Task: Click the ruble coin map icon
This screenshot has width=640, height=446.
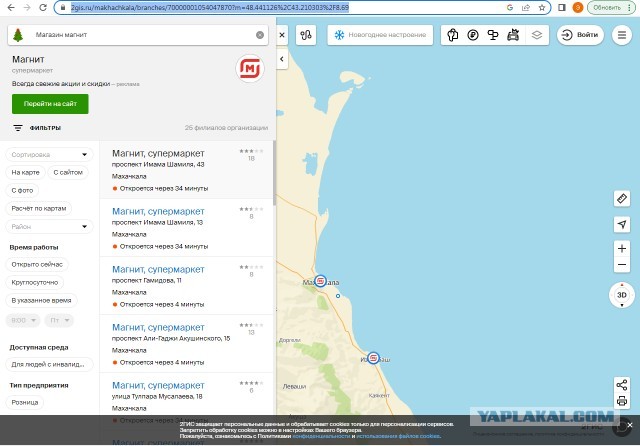Action: (x=473, y=35)
